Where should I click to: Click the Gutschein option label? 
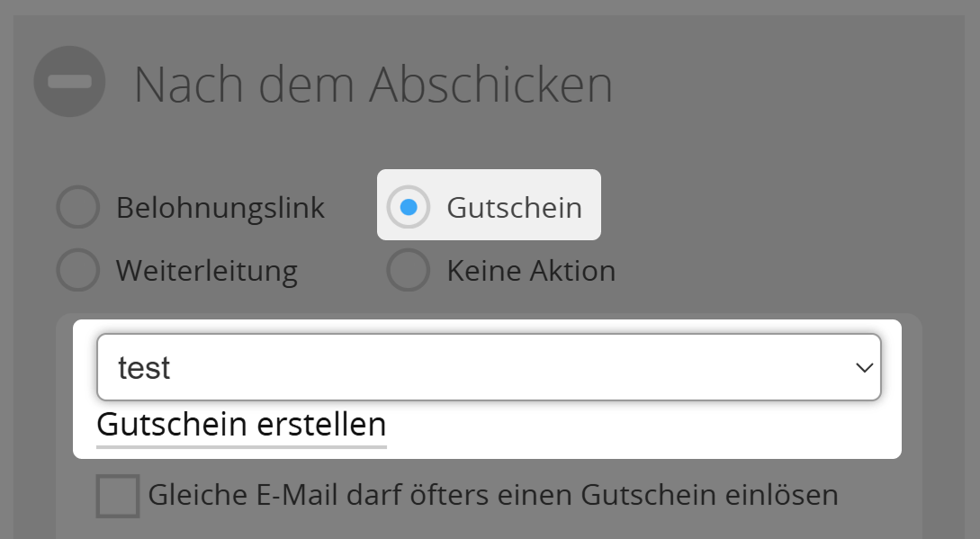click(514, 208)
